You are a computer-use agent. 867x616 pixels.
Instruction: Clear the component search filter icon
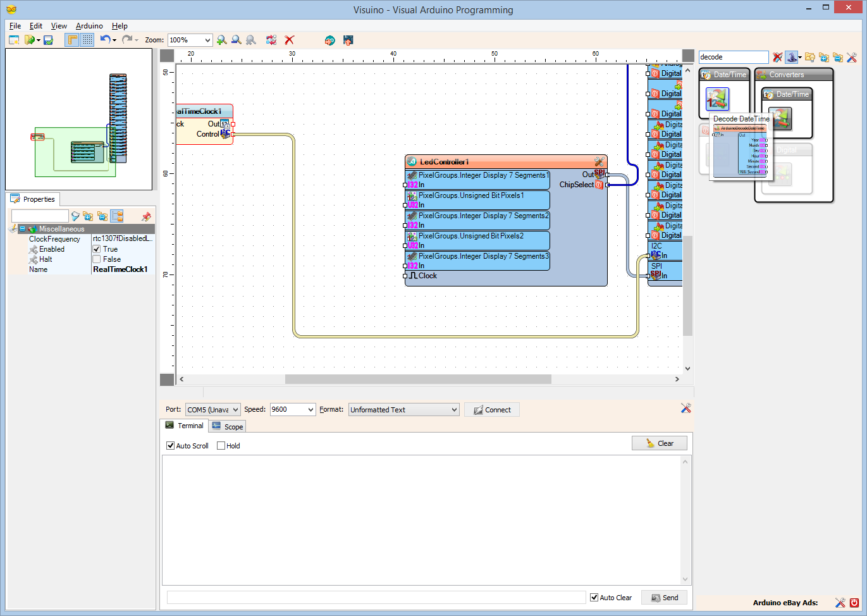click(x=778, y=58)
